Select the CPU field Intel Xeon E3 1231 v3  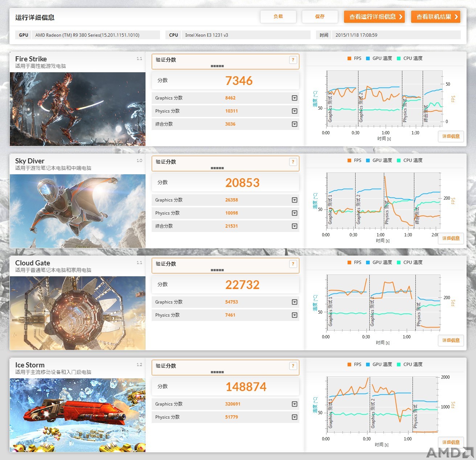click(x=246, y=35)
